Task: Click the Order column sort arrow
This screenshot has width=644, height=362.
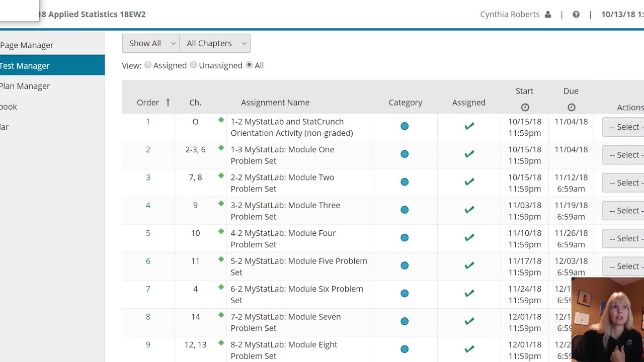Action: coord(168,103)
